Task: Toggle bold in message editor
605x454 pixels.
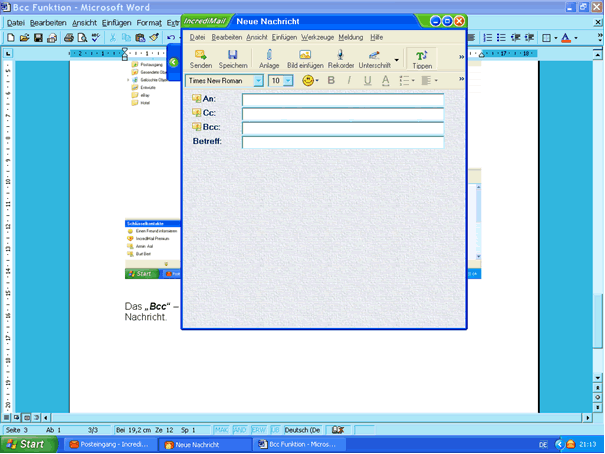Action: [x=331, y=80]
